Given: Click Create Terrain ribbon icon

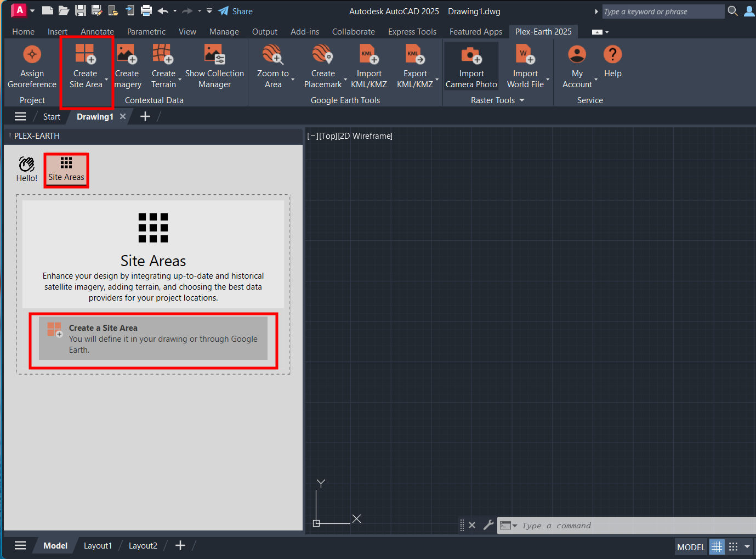Looking at the screenshot, I should pos(163,54).
